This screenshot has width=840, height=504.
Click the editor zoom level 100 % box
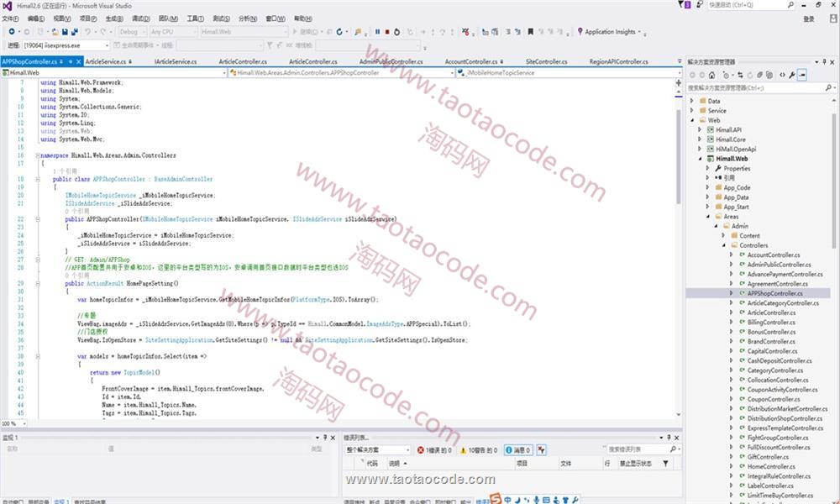click(13, 423)
